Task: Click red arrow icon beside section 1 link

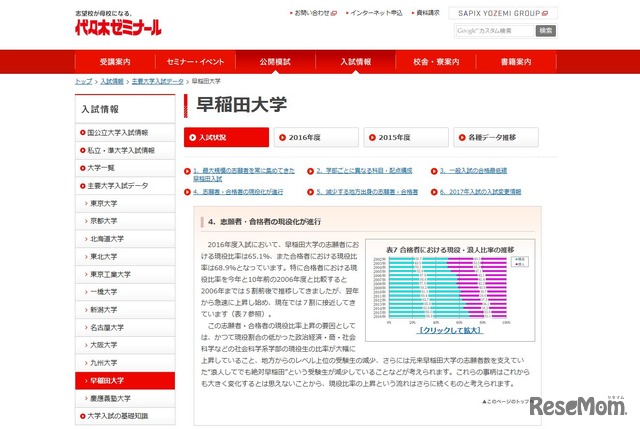Action: [187, 171]
